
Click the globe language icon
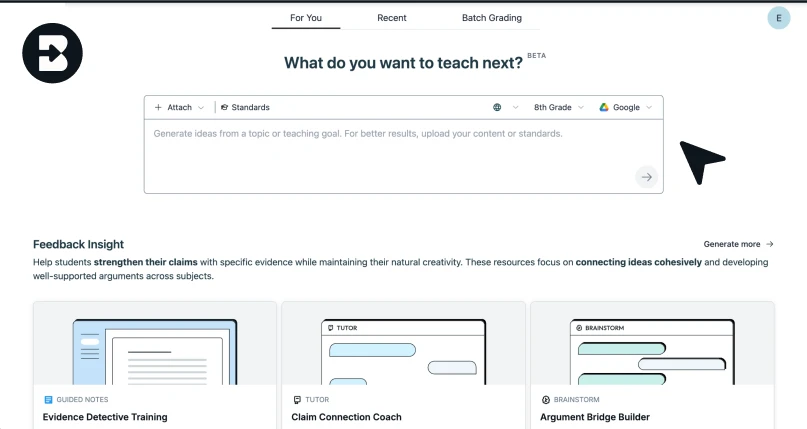(x=497, y=107)
